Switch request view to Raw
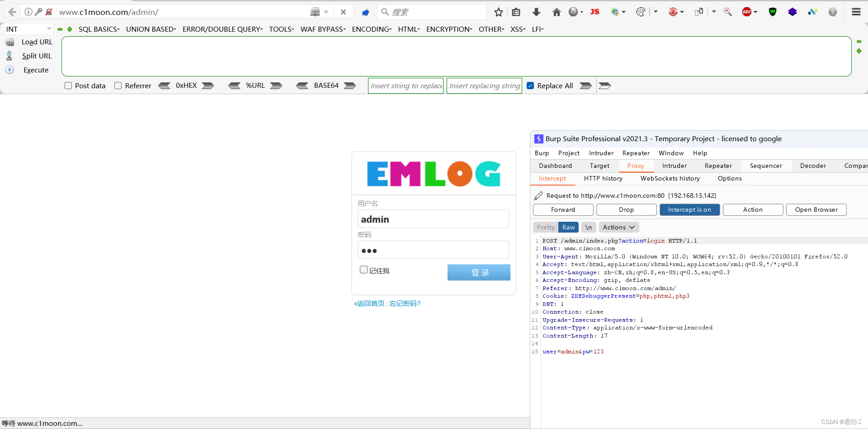The width and height of the screenshot is (868, 429). 568,227
